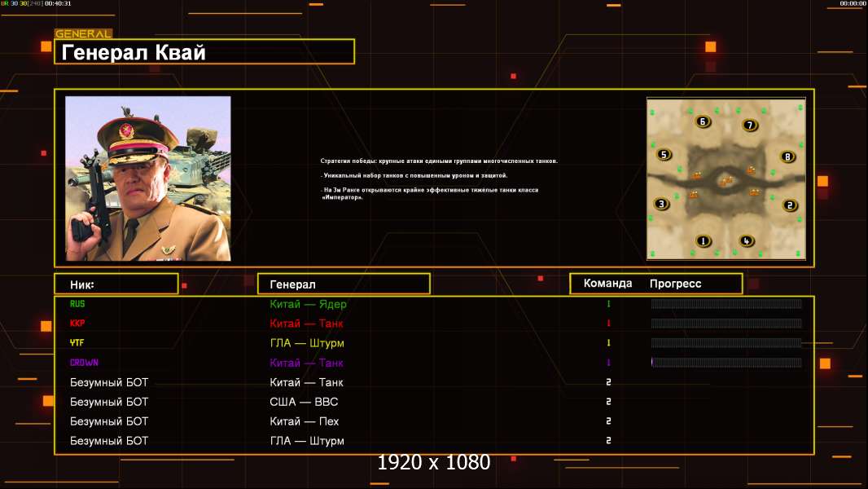868x489 pixels.
Task: Select start position 2 on the map
Action: 790,205
